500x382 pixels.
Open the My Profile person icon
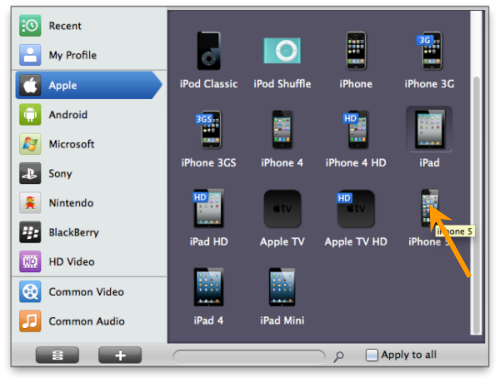pos(30,55)
